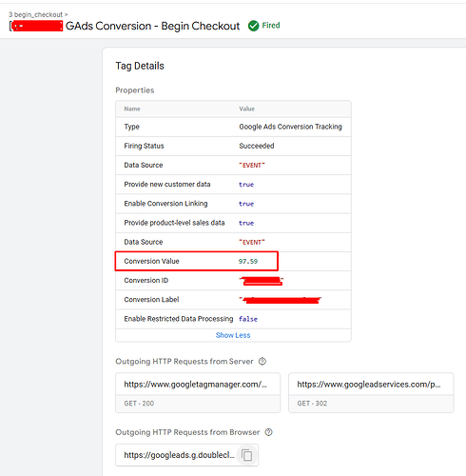The image size is (466, 476).
Task: Click the GAds Conversion - Begin Checkout title
Action: (152, 26)
